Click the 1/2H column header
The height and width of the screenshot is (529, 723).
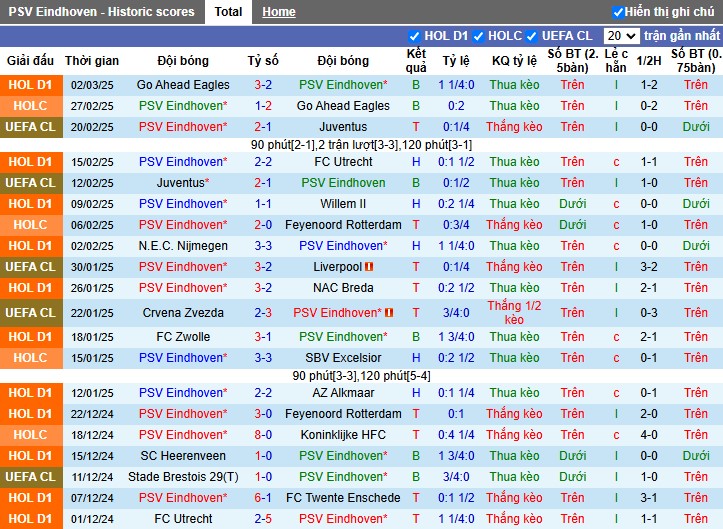(x=649, y=60)
